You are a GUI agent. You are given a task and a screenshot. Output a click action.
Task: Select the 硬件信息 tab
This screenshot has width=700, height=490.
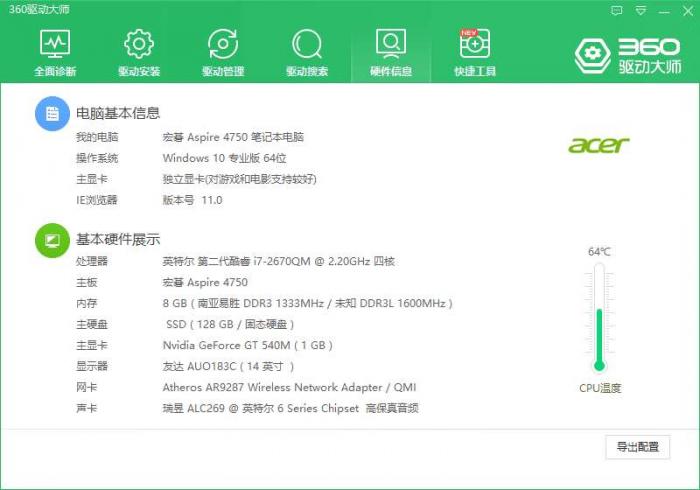(391, 53)
